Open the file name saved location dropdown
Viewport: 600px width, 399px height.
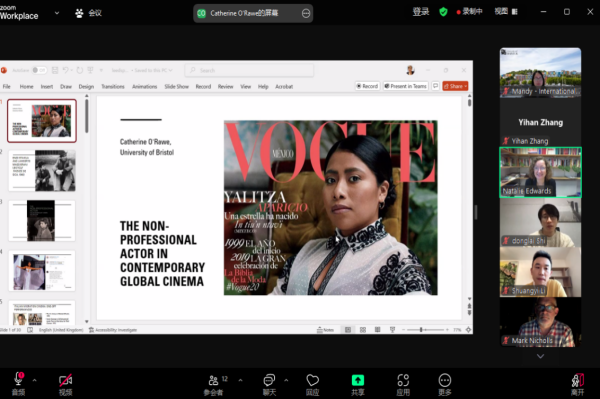[171, 70]
